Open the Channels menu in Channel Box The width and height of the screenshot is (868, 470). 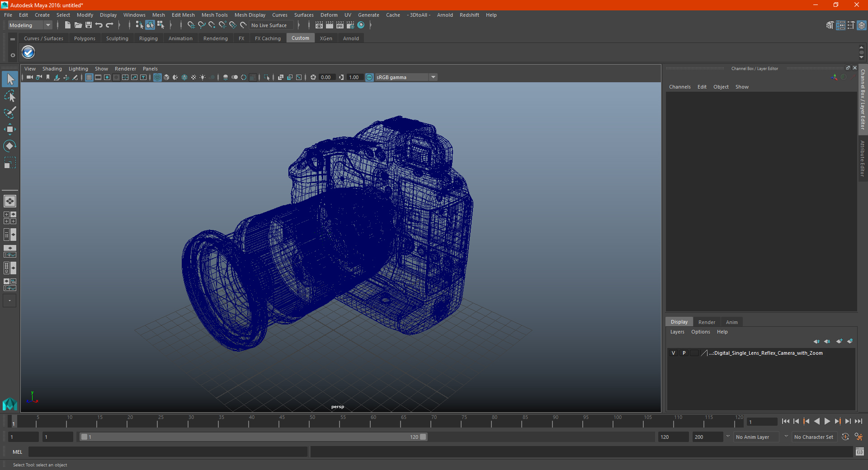pos(679,87)
